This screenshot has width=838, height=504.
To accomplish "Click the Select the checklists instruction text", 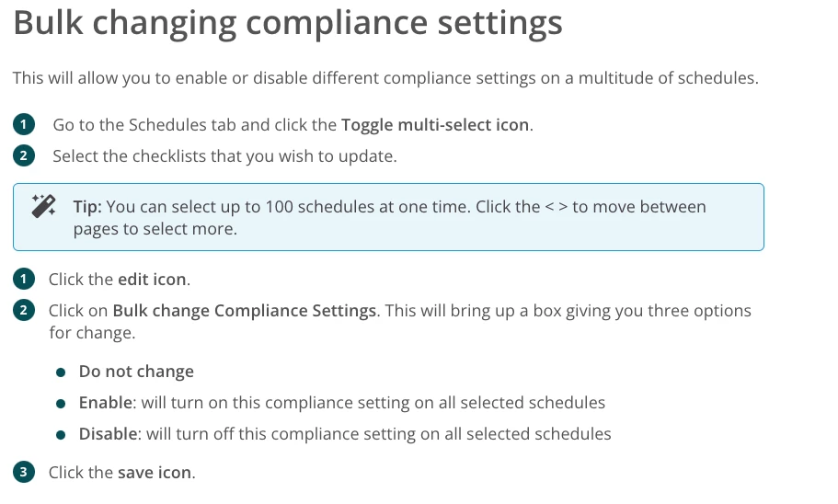I will pos(224,156).
